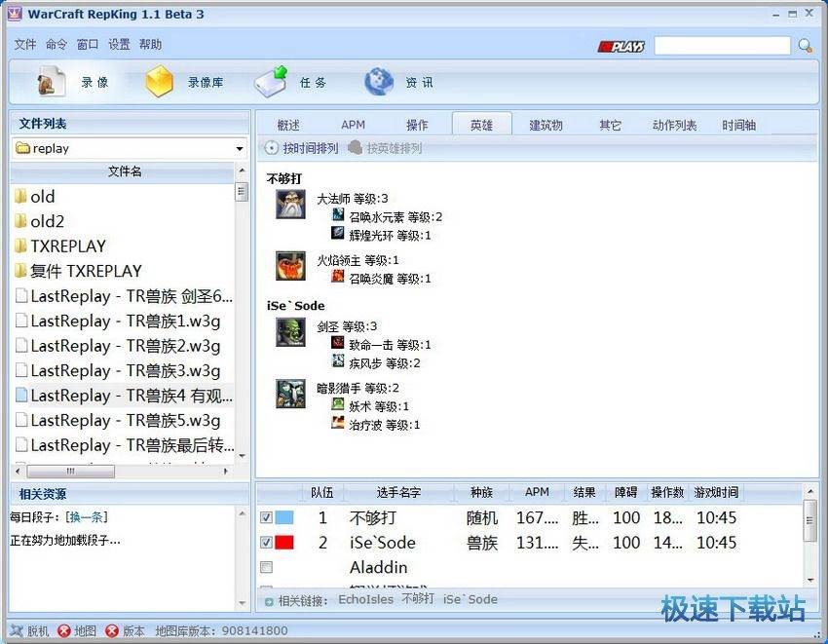
Task: Click the 火焰领主 Firelord hero portrait
Action: coord(290,266)
